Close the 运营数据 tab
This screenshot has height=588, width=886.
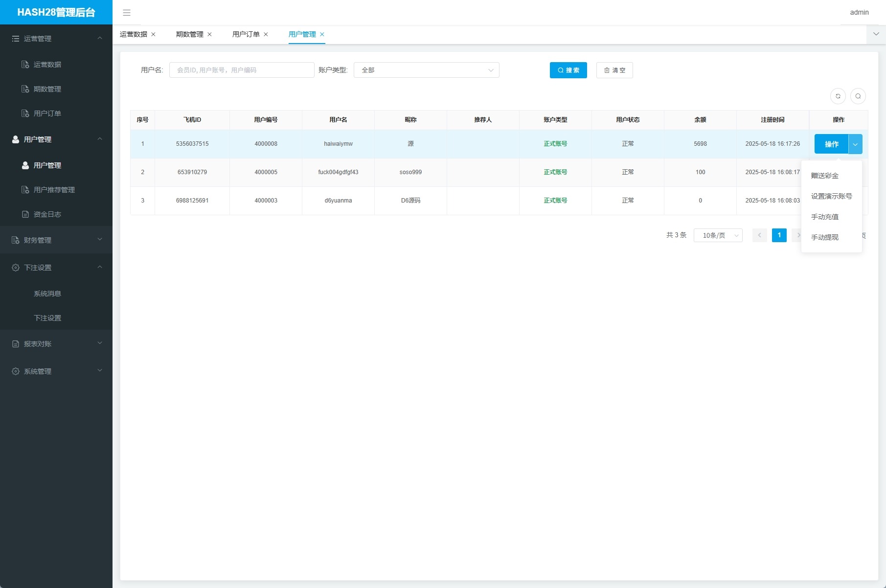click(x=153, y=34)
